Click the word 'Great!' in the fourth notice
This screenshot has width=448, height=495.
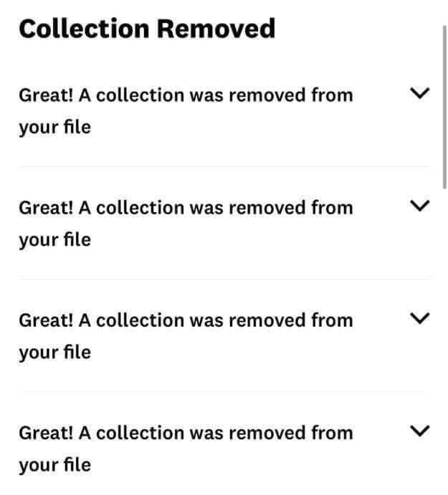coord(45,433)
